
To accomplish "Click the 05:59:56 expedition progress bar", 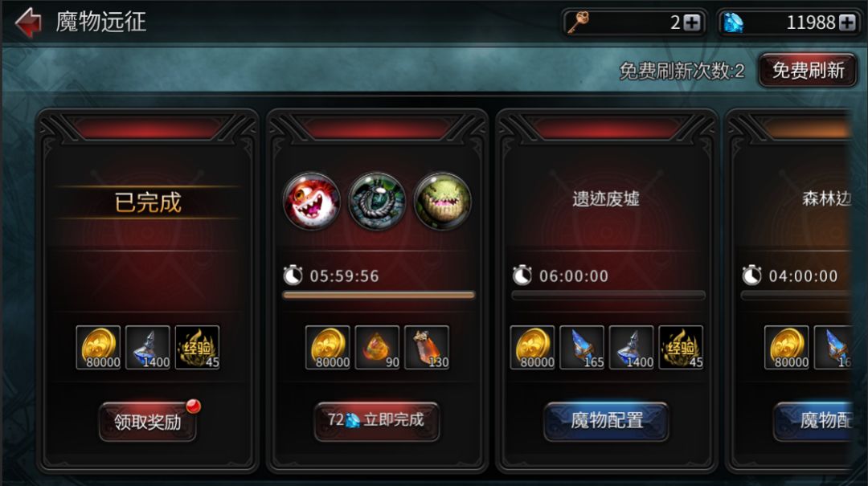I will (x=379, y=296).
